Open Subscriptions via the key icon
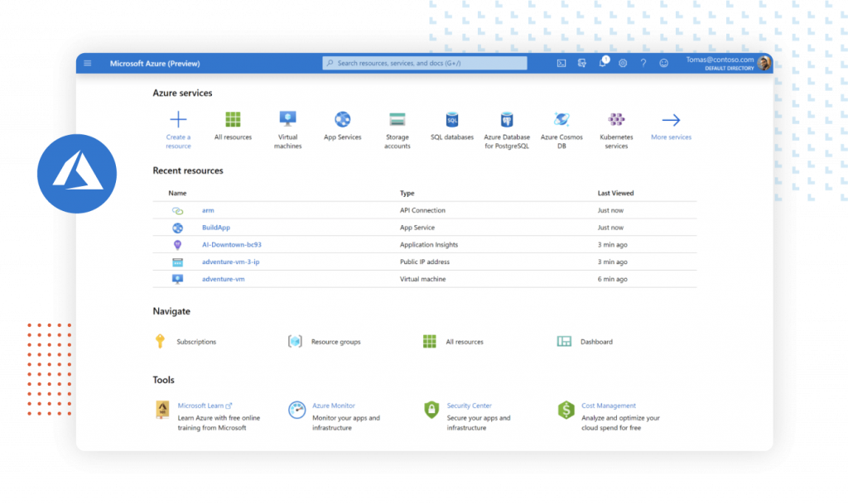 click(160, 341)
